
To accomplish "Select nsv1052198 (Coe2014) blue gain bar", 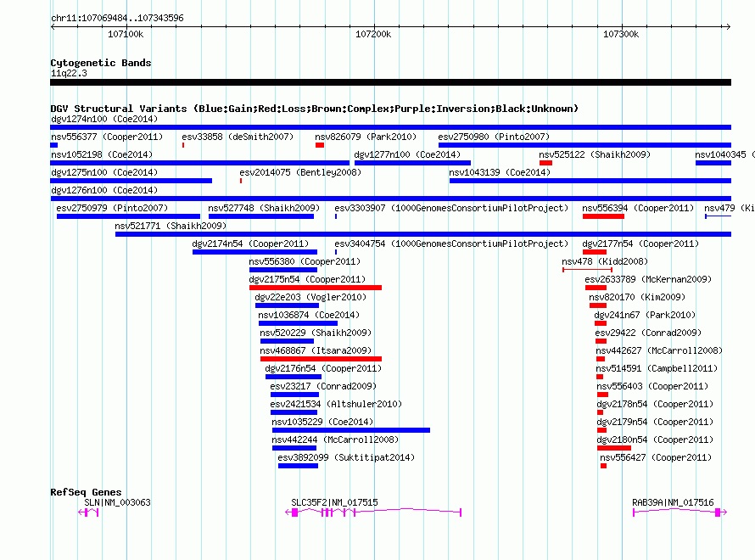I will pyautogui.click(x=200, y=163).
